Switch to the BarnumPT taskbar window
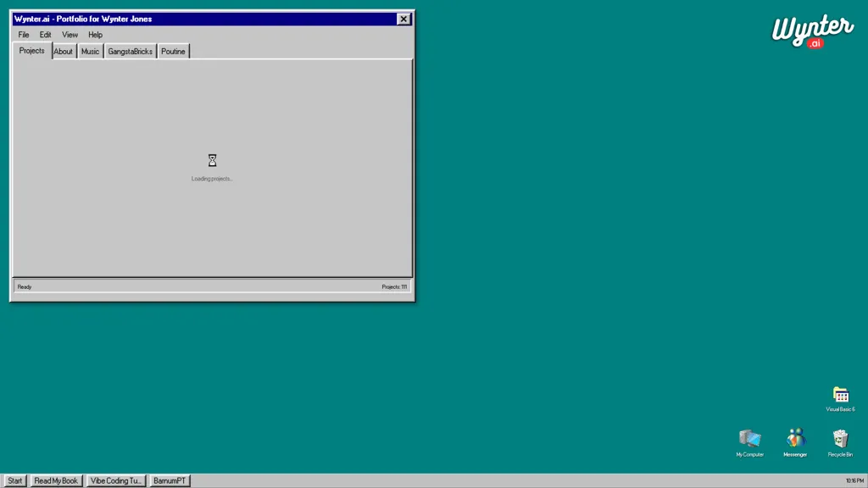868x488 pixels. pyautogui.click(x=170, y=480)
